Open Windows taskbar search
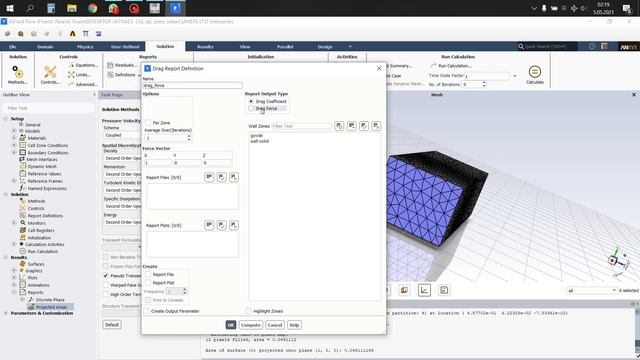The image size is (640, 360). click(30, 8)
